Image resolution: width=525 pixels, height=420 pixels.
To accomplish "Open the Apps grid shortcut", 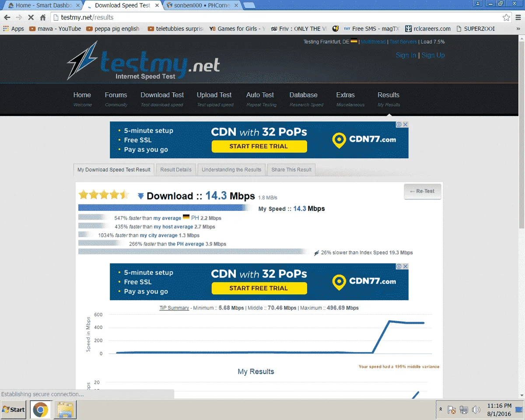I will click(14, 28).
